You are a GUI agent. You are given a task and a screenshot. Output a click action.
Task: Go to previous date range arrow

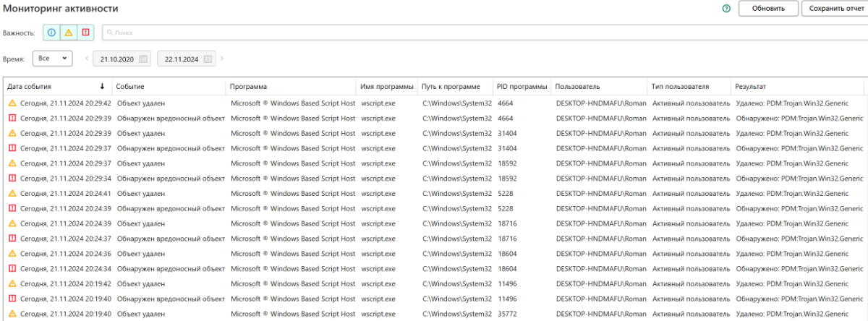click(x=88, y=59)
